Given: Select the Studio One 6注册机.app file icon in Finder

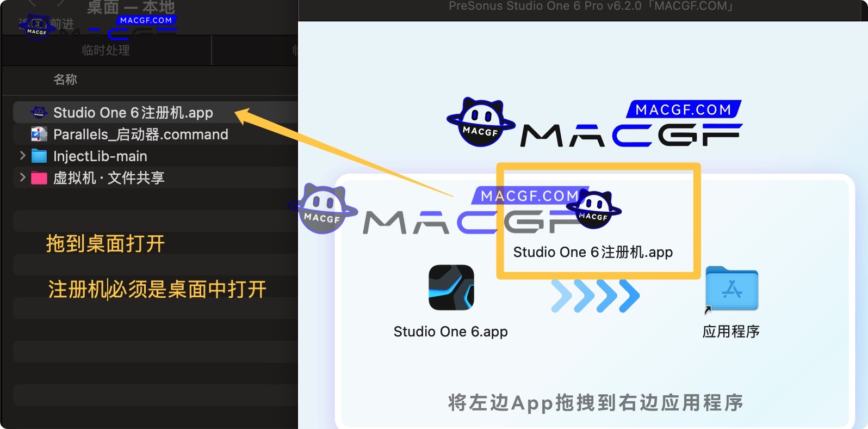Looking at the screenshot, I should tap(39, 113).
